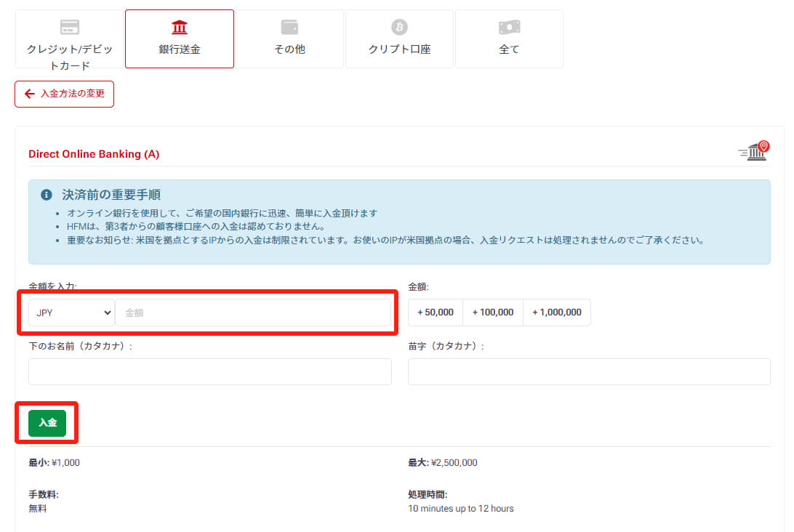794x532 pixels.
Task: Add the + 50,000 preset amount
Action: click(x=436, y=313)
